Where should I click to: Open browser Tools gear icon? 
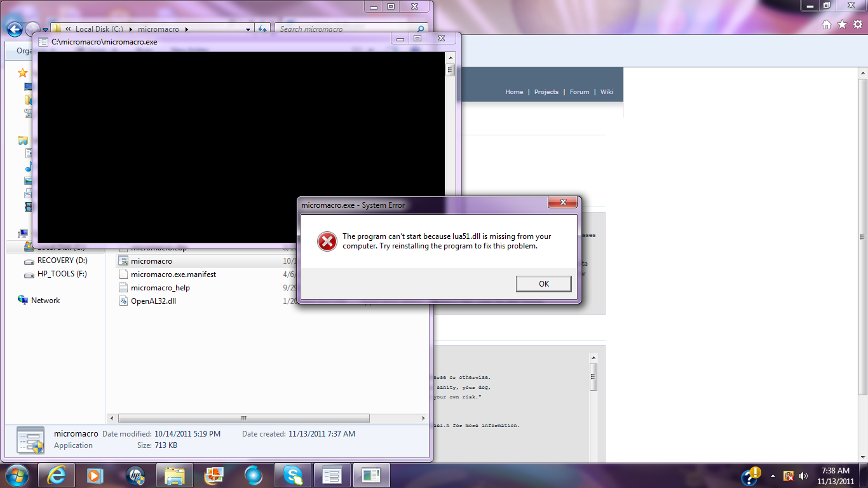857,25
